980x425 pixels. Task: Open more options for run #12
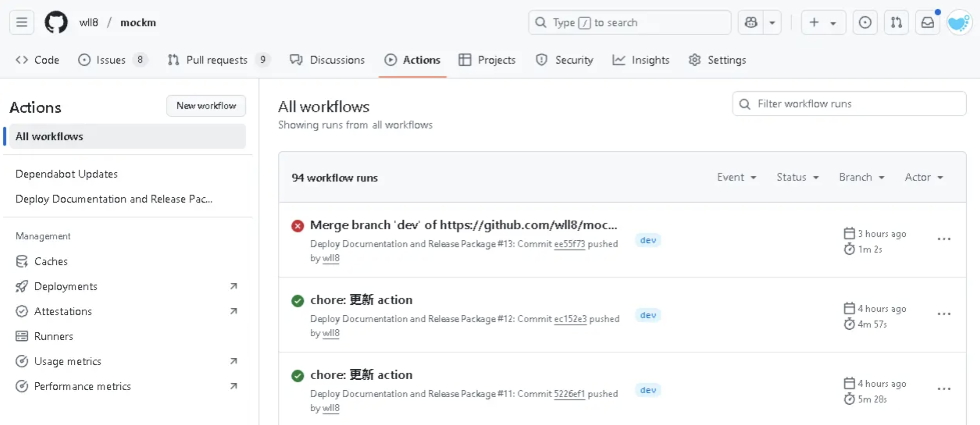click(944, 314)
